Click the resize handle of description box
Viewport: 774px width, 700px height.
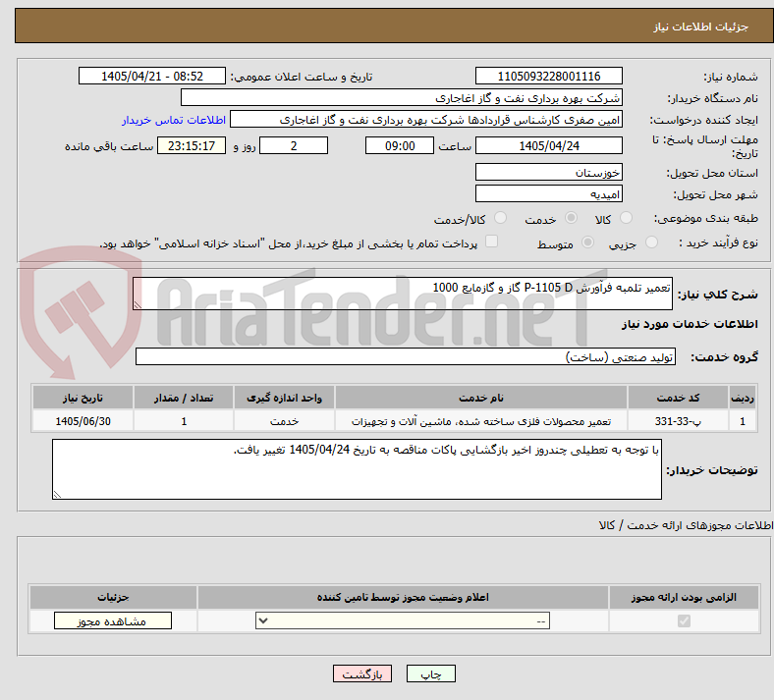point(138,305)
